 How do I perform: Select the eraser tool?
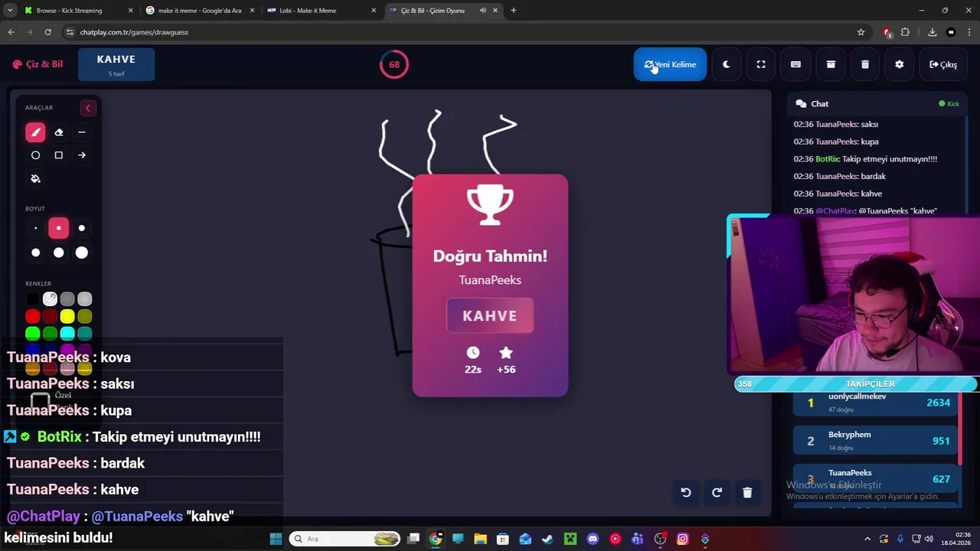(58, 132)
